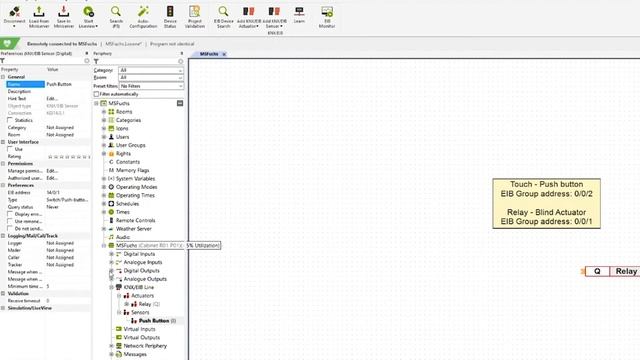This screenshot has height=360, width=640.
Task: Expand the Digital Outputs node
Action: pyautogui.click(x=111, y=271)
